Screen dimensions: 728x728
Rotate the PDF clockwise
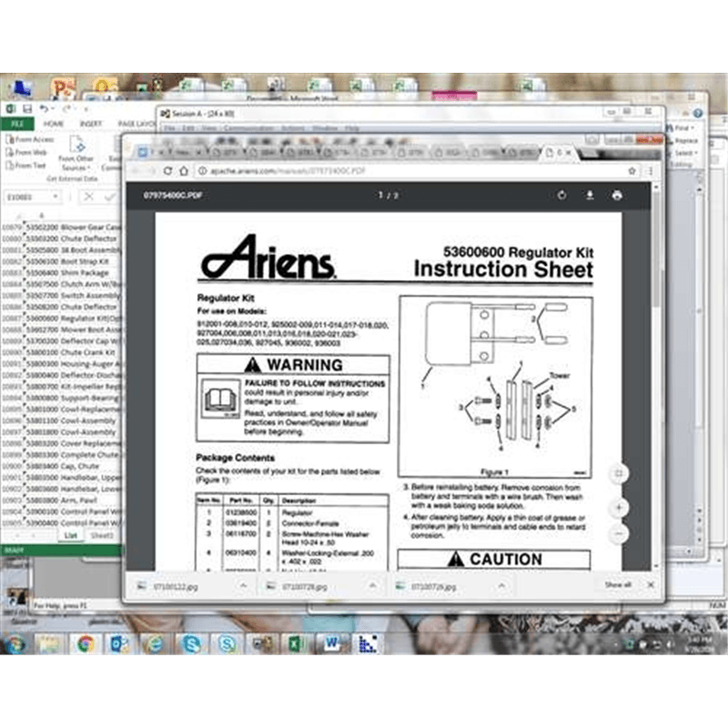[561, 196]
